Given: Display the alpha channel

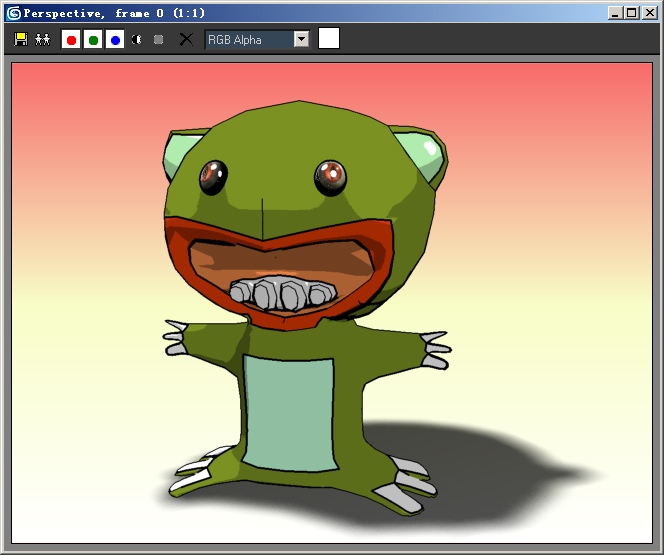Looking at the screenshot, I should click(x=137, y=39).
